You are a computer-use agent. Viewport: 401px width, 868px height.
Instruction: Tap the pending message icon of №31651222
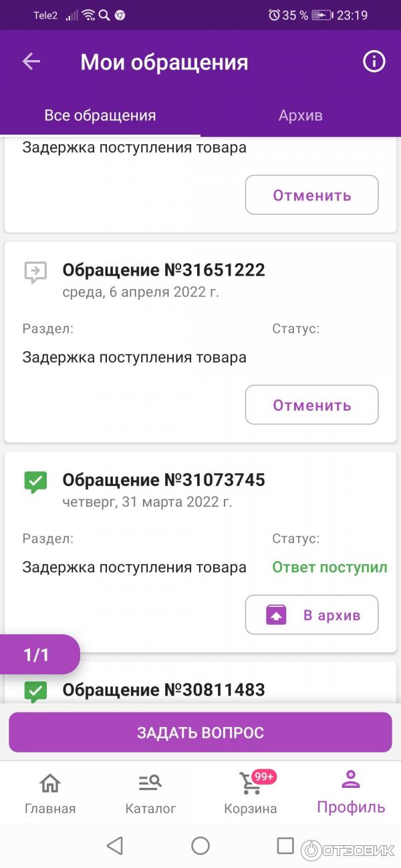[35, 272]
